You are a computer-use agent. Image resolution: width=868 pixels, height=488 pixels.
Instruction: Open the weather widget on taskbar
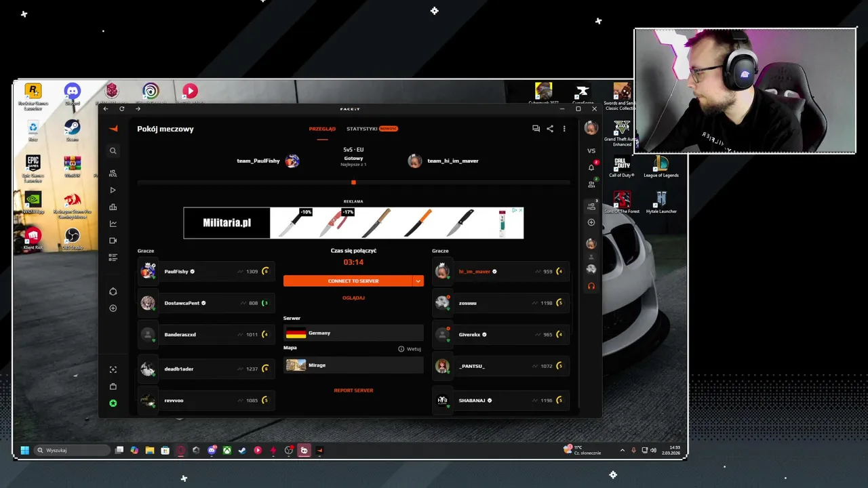(x=582, y=450)
